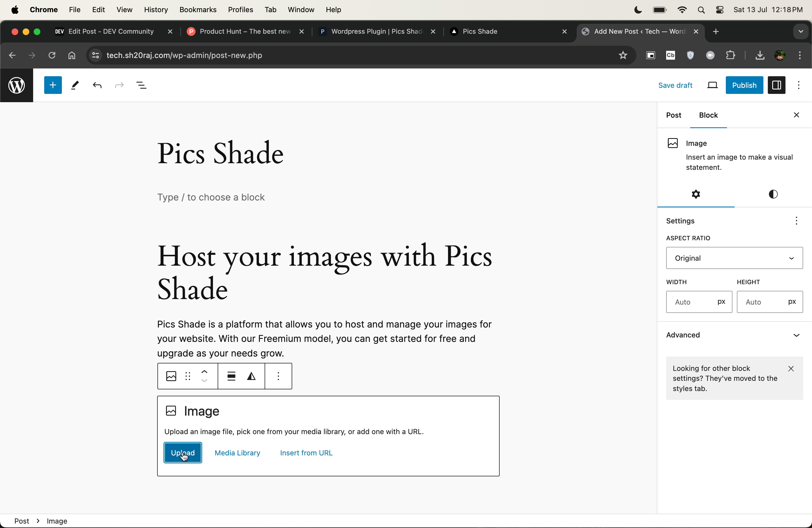Click the WordPress logo to view posts

click(x=16, y=85)
